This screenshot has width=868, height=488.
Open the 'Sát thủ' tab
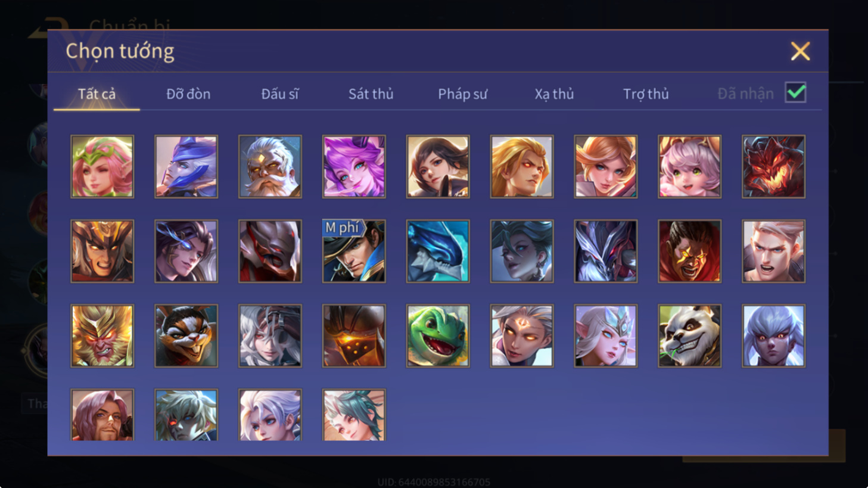click(x=371, y=94)
